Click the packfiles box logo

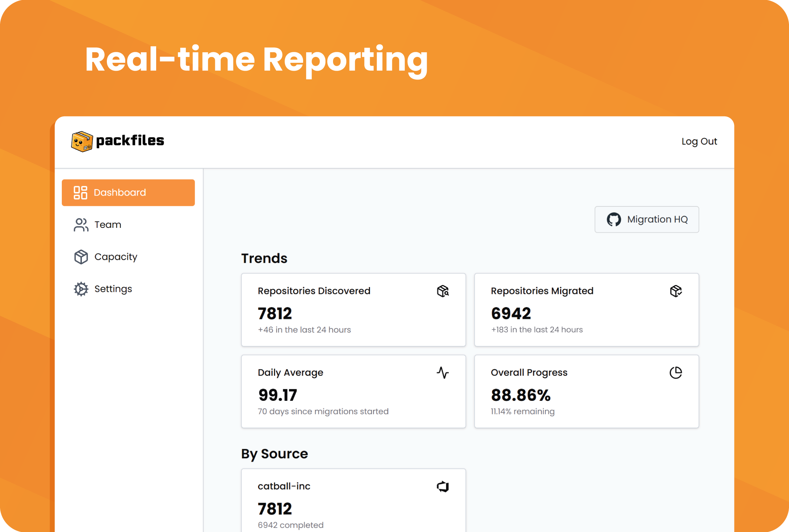click(82, 141)
